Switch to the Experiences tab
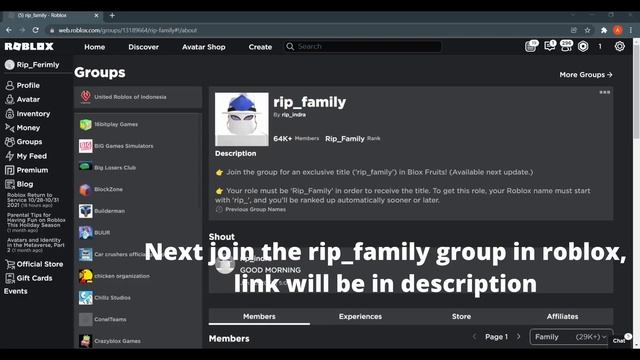This screenshot has height=360, width=640. 360,316
